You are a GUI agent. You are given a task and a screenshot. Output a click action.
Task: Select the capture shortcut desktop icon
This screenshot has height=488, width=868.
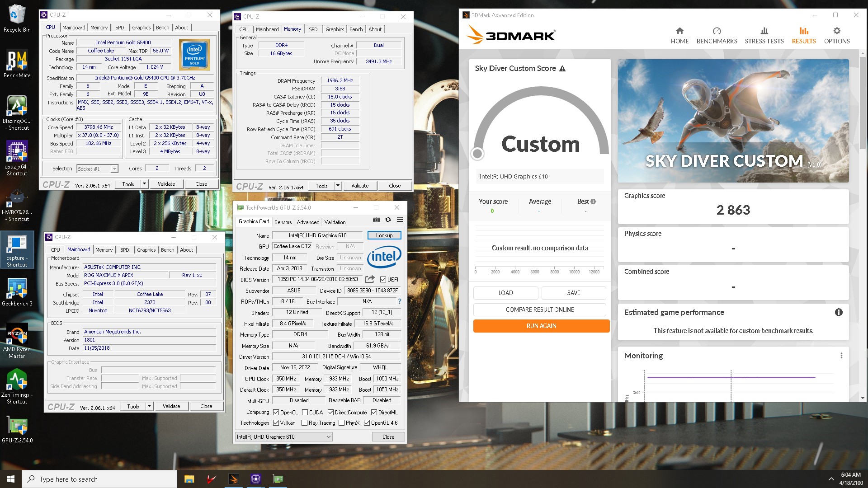click(x=17, y=250)
